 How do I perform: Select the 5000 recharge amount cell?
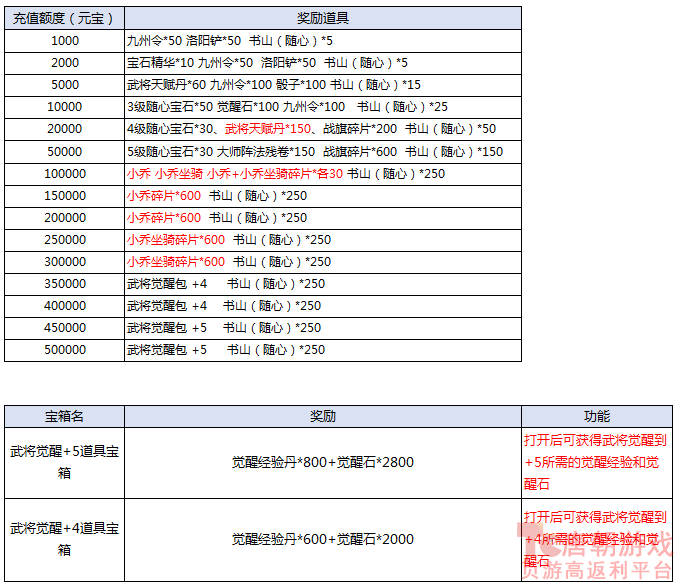[x=64, y=85]
